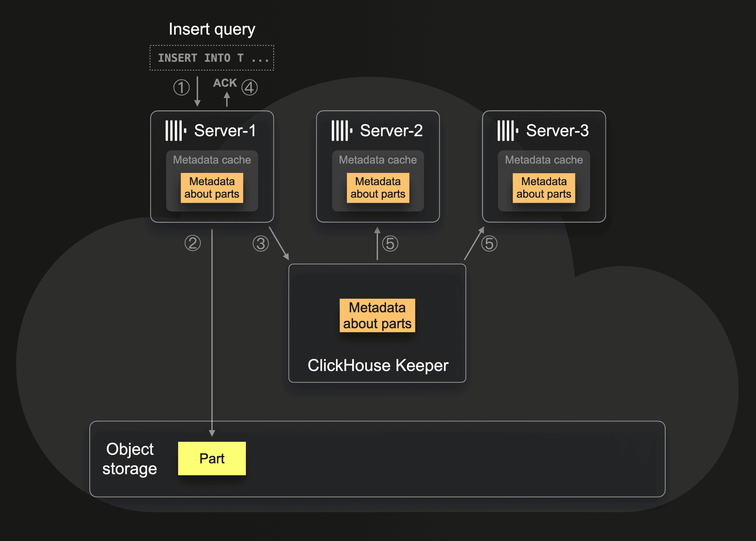Click the ClickHouse logo beside Server-1
The image size is (756, 541).
tap(176, 130)
